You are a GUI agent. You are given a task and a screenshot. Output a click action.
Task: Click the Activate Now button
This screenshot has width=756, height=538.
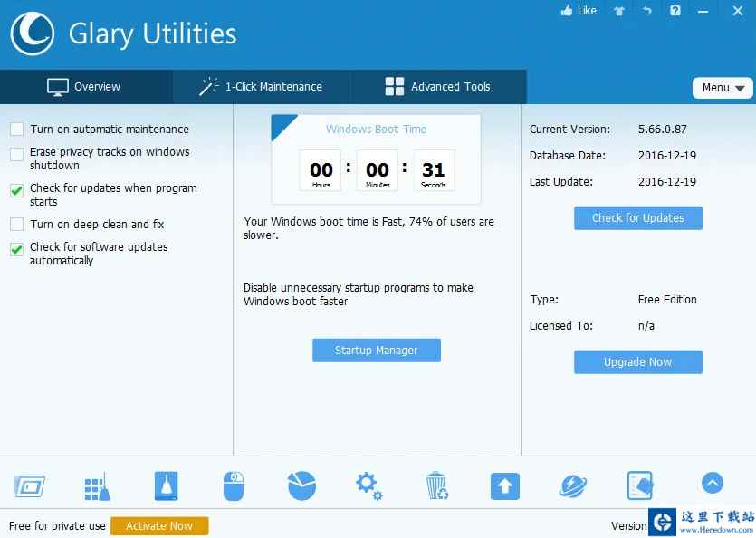pos(159,526)
